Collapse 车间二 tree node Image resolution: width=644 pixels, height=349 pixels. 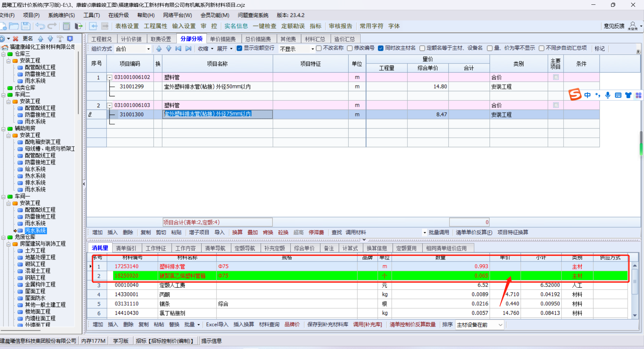3,95
